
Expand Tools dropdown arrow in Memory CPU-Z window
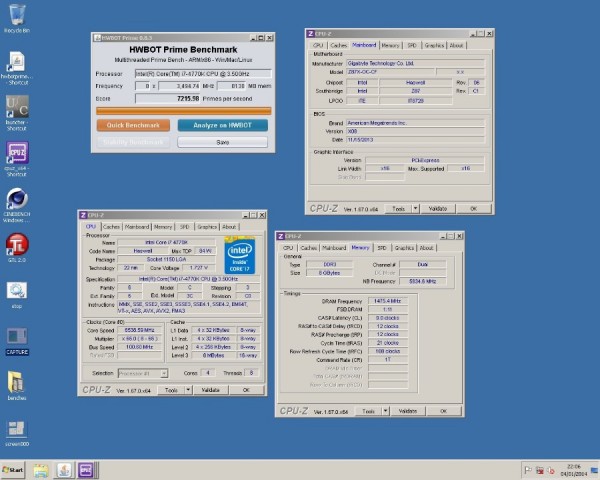(x=386, y=411)
